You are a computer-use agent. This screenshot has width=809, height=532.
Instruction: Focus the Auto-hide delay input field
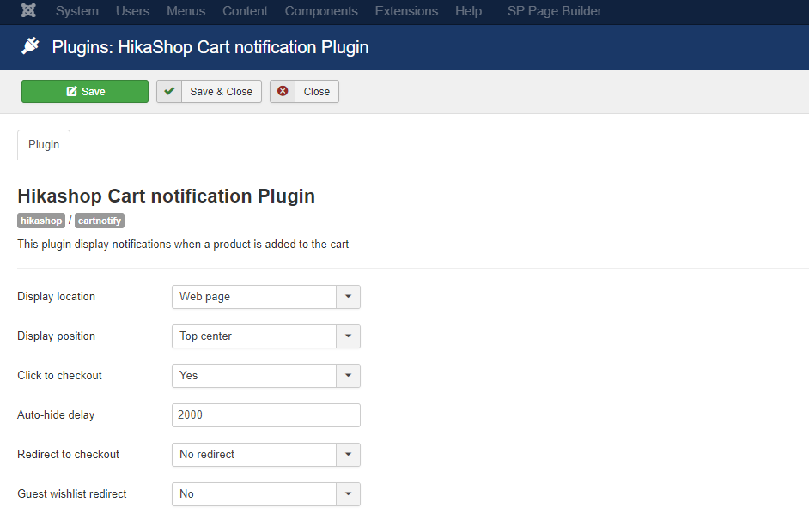point(265,415)
